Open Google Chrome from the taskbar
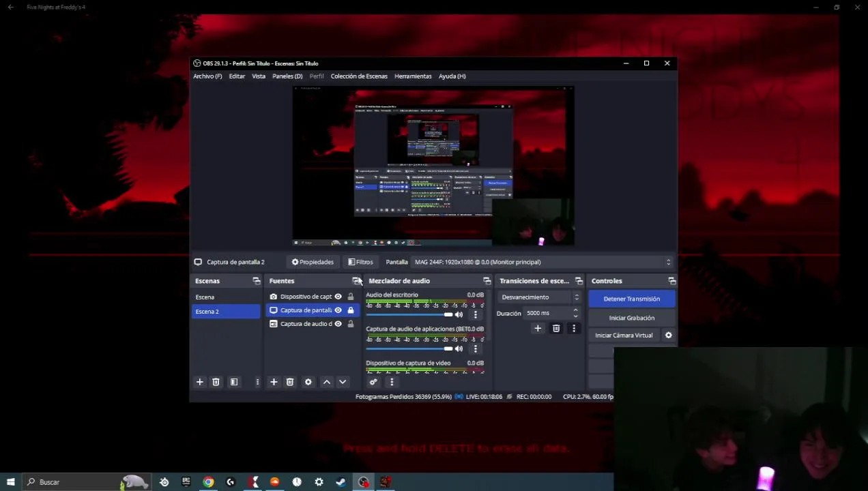The image size is (868, 491). pyautogui.click(x=208, y=482)
